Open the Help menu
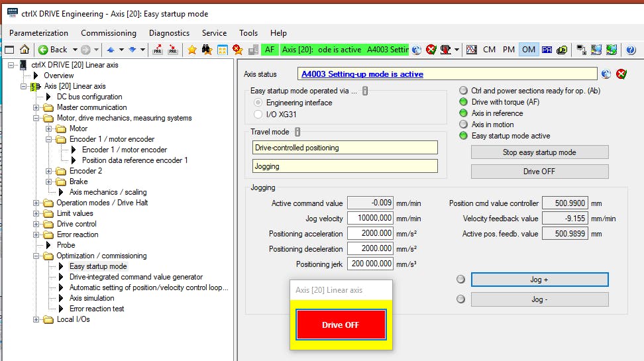Viewport: 644px width, 361px height. (x=278, y=33)
